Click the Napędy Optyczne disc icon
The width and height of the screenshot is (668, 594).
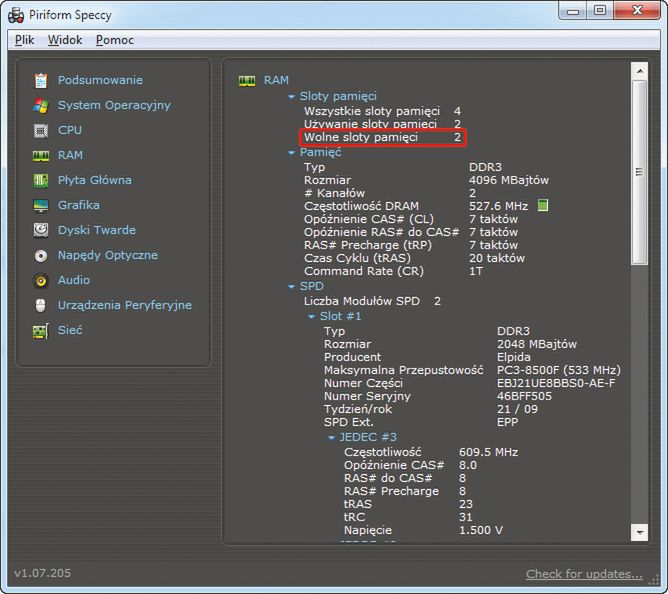[41, 255]
